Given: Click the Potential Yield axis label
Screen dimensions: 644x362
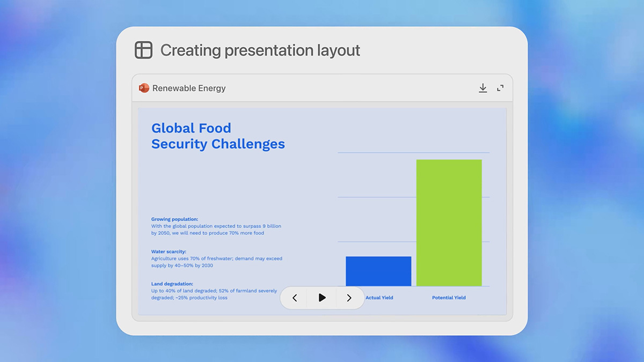Looking at the screenshot, I should tap(449, 298).
